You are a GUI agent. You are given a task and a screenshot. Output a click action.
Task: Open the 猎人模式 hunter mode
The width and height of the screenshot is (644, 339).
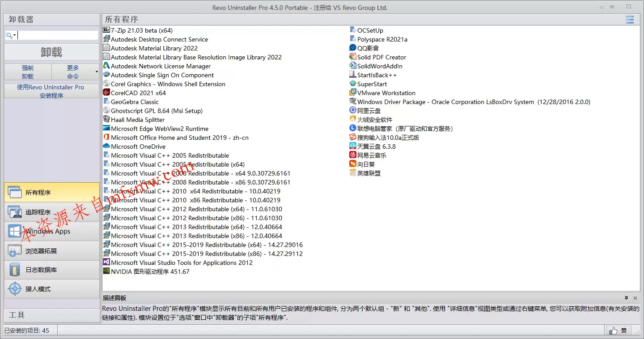pyautogui.click(x=52, y=289)
